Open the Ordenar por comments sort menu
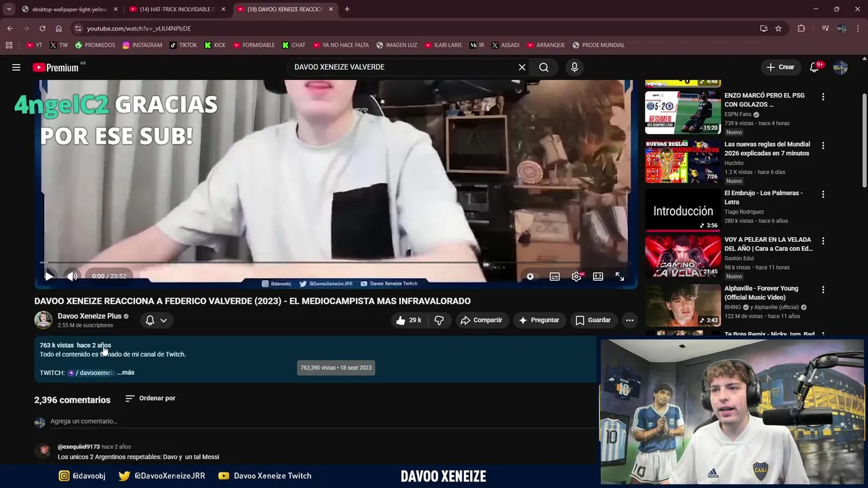The image size is (868, 488). click(x=151, y=399)
